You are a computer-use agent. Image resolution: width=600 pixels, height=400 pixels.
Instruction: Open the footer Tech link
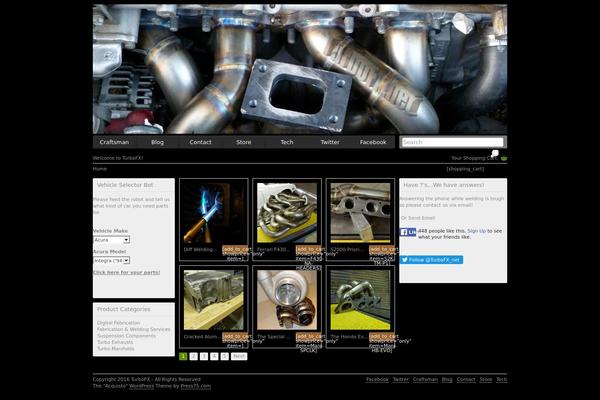[x=502, y=379]
